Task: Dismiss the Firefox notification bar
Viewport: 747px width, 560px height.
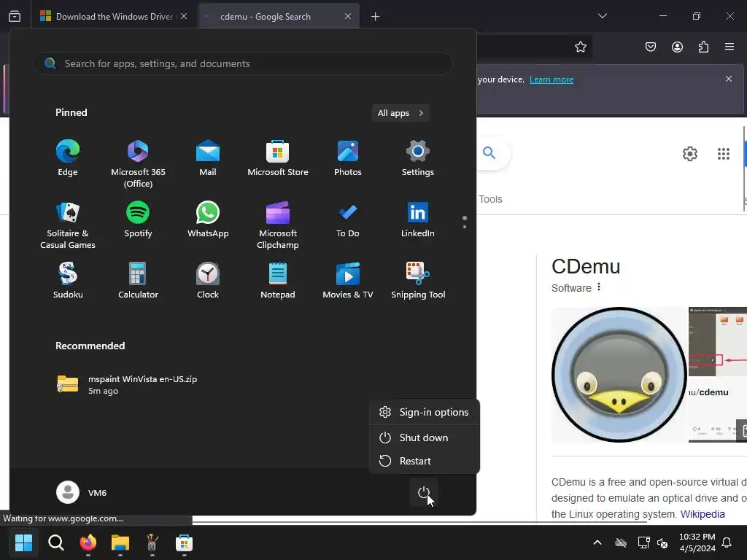Action: [x=729, y=79]
